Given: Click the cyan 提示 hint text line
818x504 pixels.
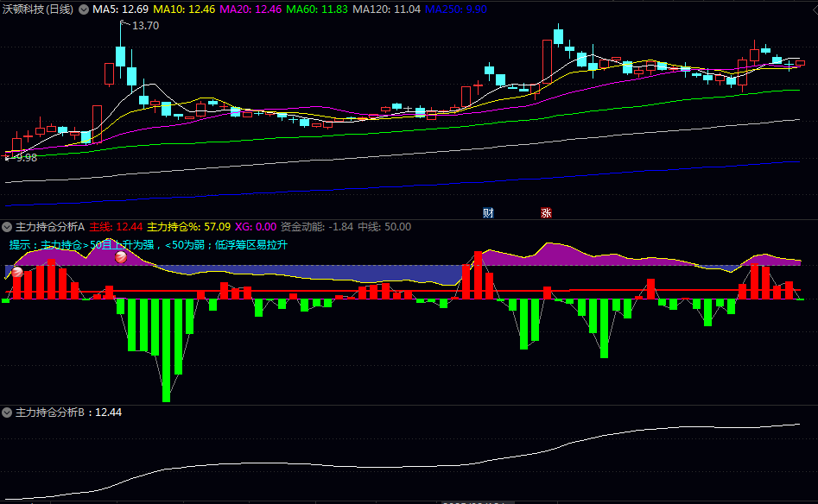Looking at the screenshot, I should (x=149, y=245).
